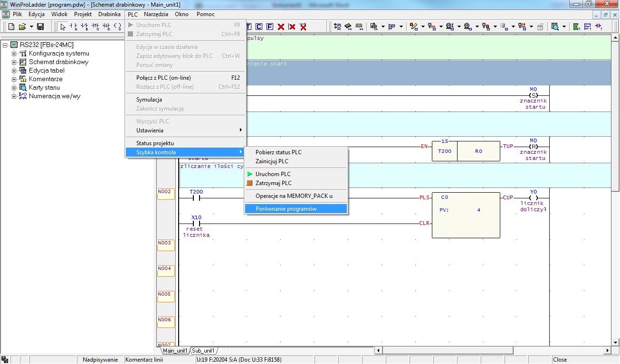Click the vertical scrollbar down arrow
The width and height of the screenshot is (620, 364).
[x=616, y=343]
